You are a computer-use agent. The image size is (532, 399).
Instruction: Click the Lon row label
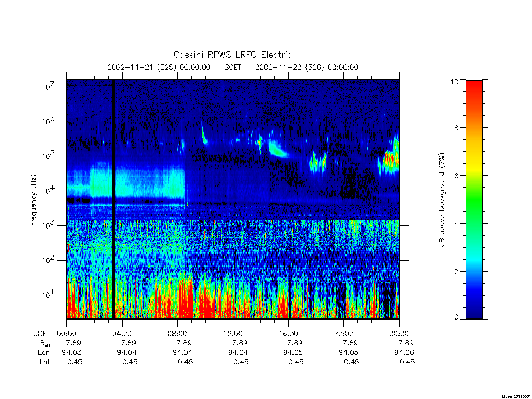(x=44, y=353)
